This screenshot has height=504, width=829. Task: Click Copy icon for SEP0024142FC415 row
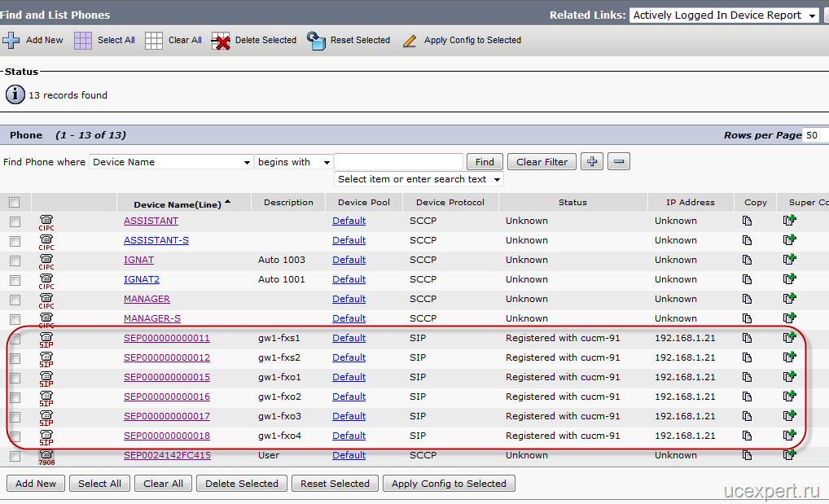click(747, 455)
